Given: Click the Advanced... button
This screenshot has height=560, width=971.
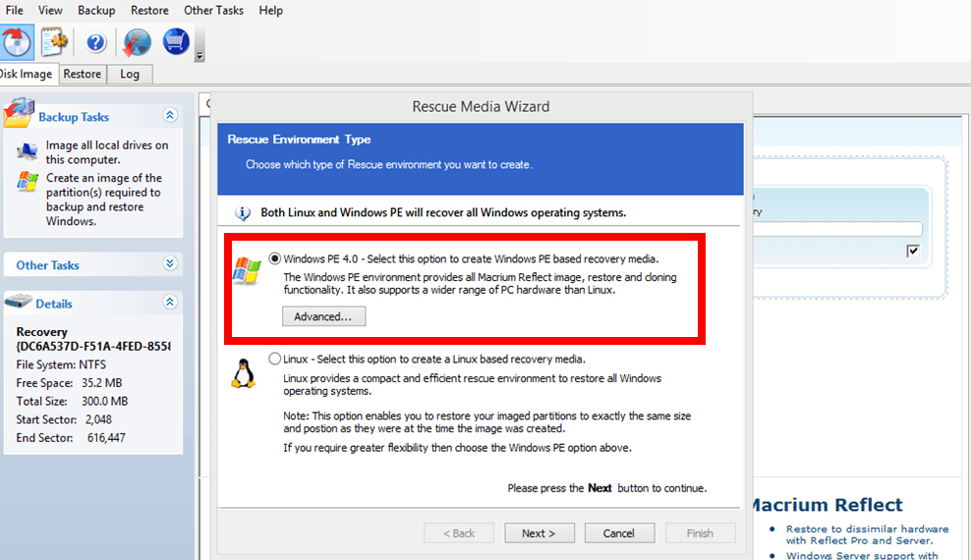Looking at the screenshot, I should pyautogui.click(x=323, y=316).
